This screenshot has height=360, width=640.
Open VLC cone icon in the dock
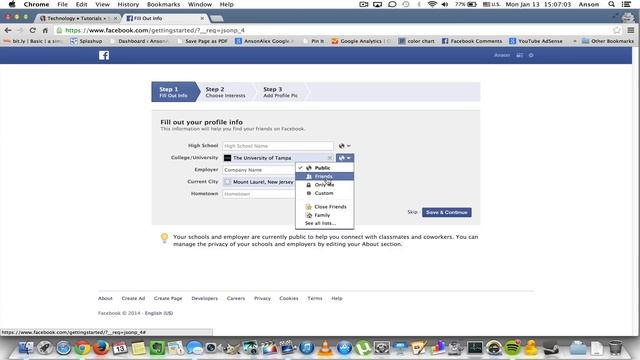pyautogui.click(x=325, y=348)
